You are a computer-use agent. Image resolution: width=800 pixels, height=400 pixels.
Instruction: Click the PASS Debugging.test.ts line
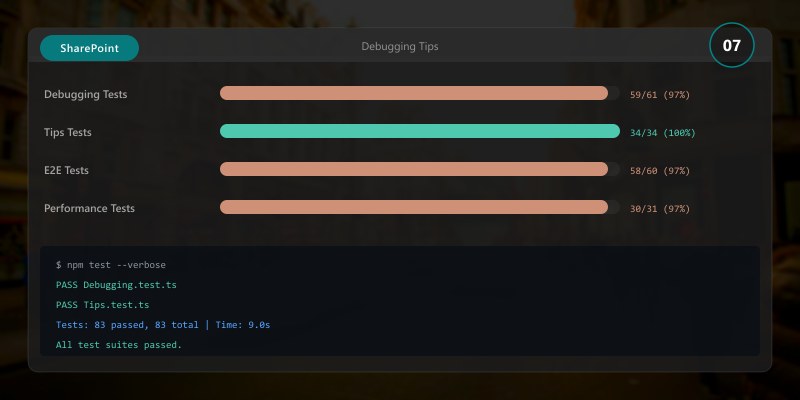(116, 285)
